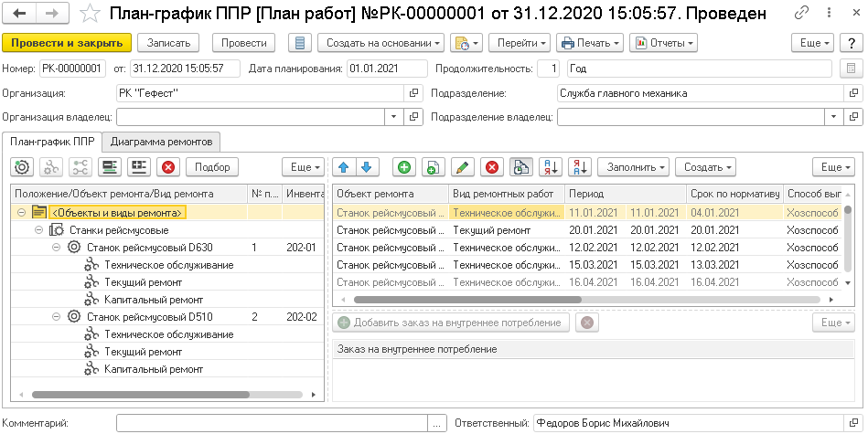Delete tree row with red cross icon
The height and width of the screenshot is (434, 868).
pyautogui.click(x=168, y=167)
